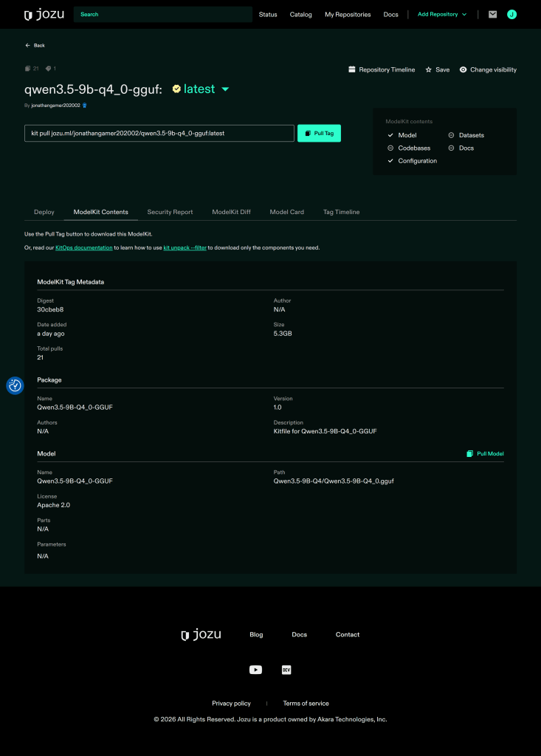The width and height of the screenshot is (541, 756).
Task: Open the Model Card tab
Action: pos(287,212)
